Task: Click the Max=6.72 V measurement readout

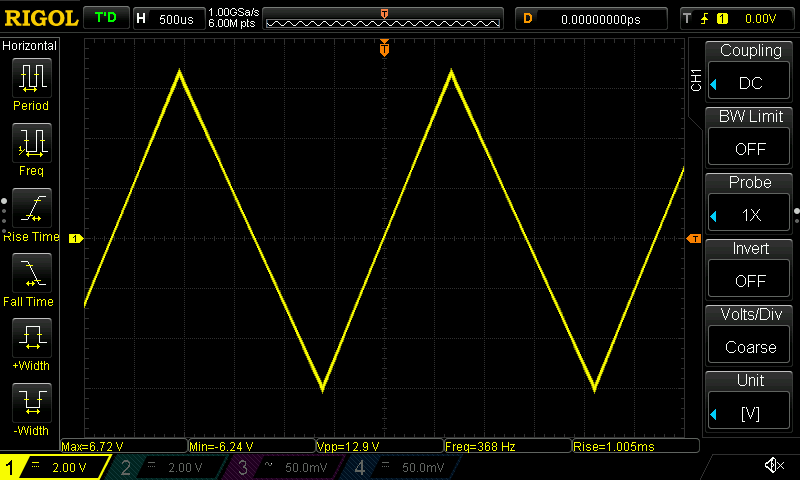Action: [x=124, y=446]
